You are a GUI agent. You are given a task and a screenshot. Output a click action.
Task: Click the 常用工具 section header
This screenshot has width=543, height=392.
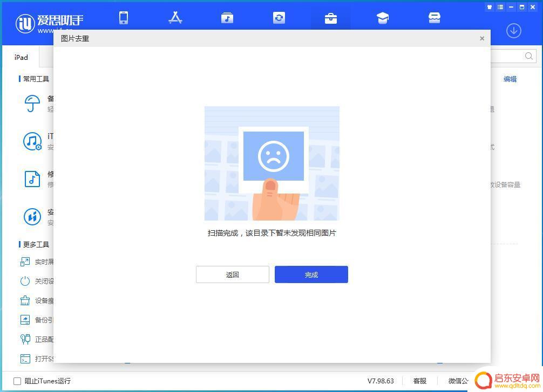pyautogui.click(x=36, y=79)
